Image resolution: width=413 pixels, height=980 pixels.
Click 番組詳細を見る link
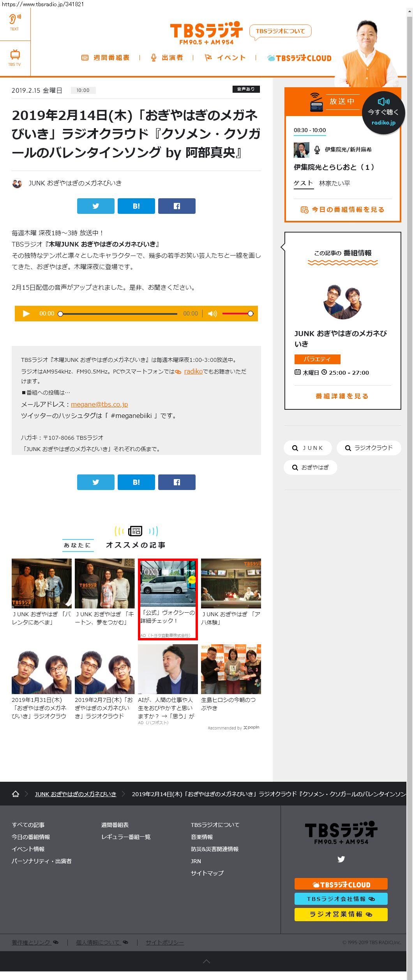click(x=342, y=396)
